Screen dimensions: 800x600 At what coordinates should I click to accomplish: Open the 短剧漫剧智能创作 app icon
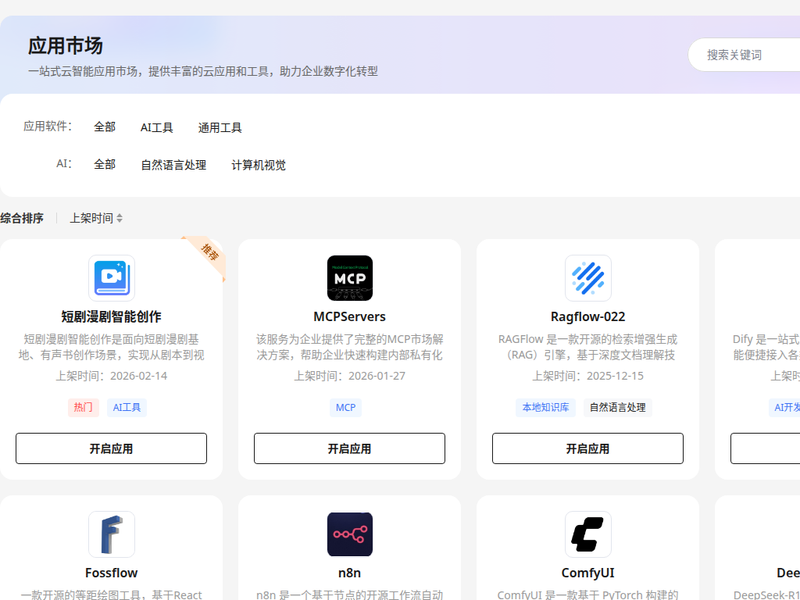click(111, 278)
